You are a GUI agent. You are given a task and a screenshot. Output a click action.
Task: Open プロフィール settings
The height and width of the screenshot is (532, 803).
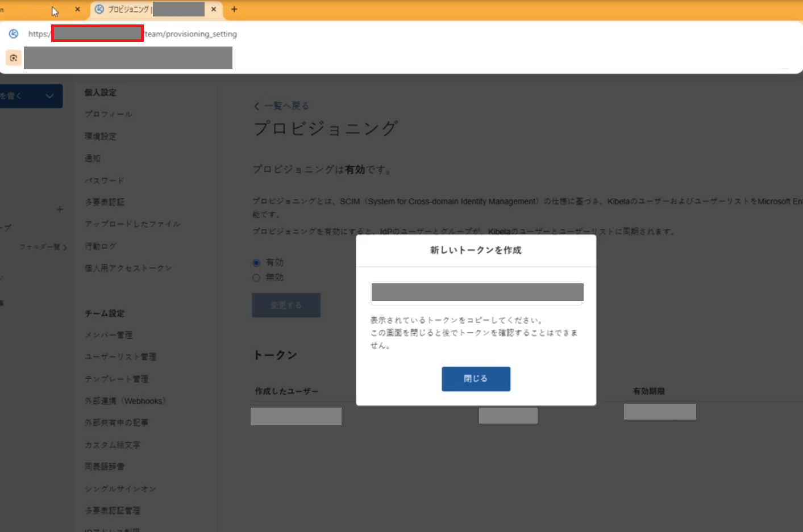[x=109, y=114]
